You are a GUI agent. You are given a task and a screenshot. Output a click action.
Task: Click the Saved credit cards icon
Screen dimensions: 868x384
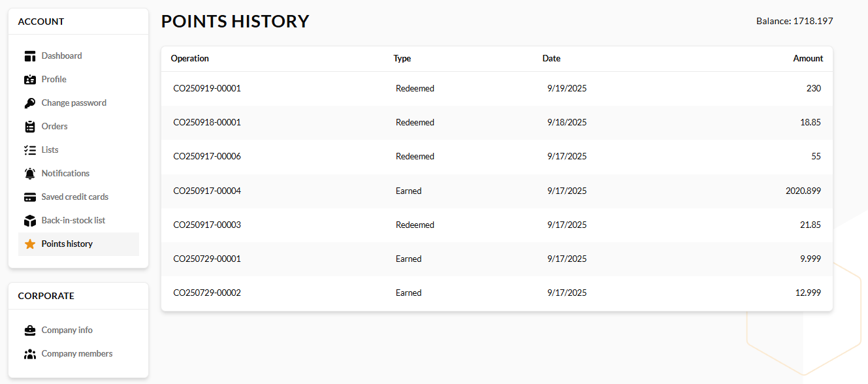[29, 197]
